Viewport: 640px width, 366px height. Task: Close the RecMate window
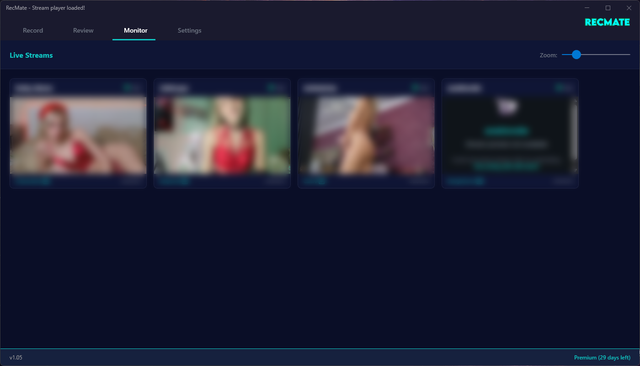[629, 8]
